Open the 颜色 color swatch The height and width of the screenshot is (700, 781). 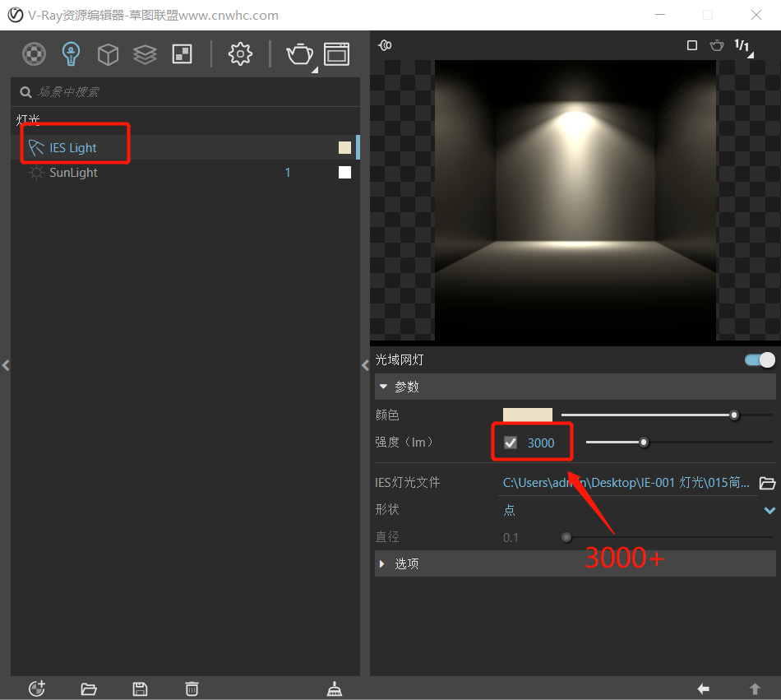(528, 415)
